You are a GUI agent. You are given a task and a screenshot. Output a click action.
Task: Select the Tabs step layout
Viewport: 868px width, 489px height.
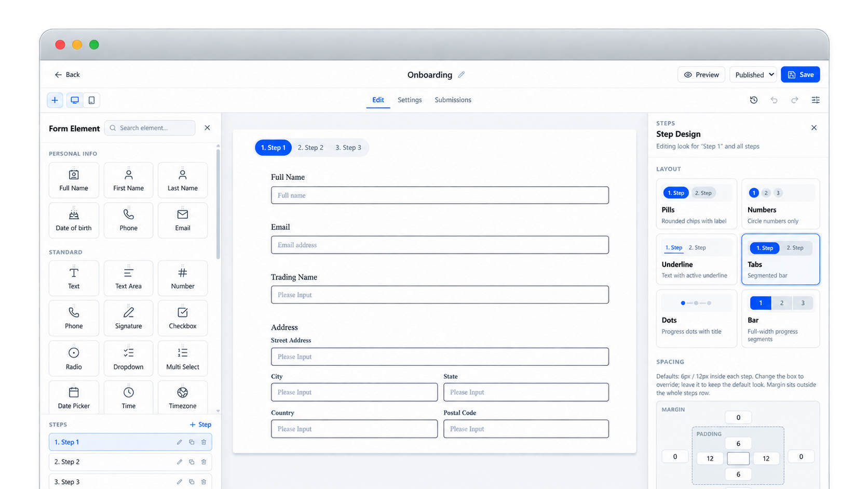781,259
